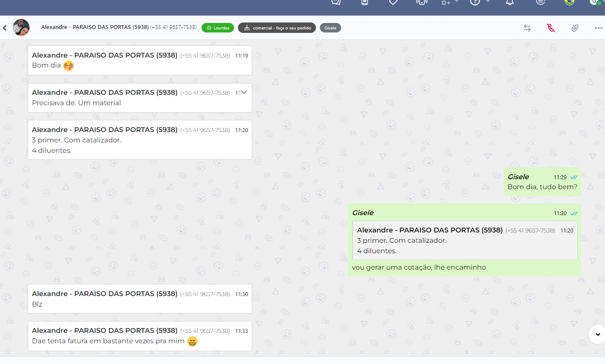Click the contact book icon in top bar
Screen dimensions: 605x364
pos(364,2)
